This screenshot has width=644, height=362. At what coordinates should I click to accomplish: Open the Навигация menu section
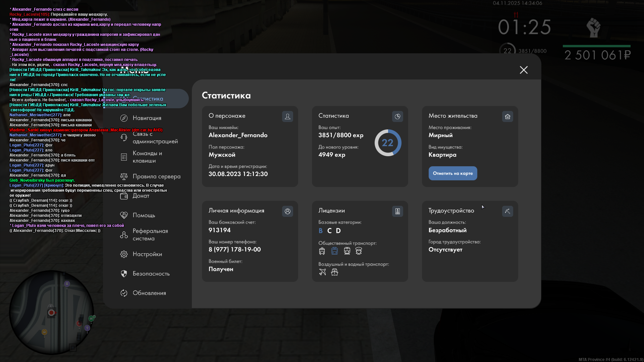tap(147, 118)
